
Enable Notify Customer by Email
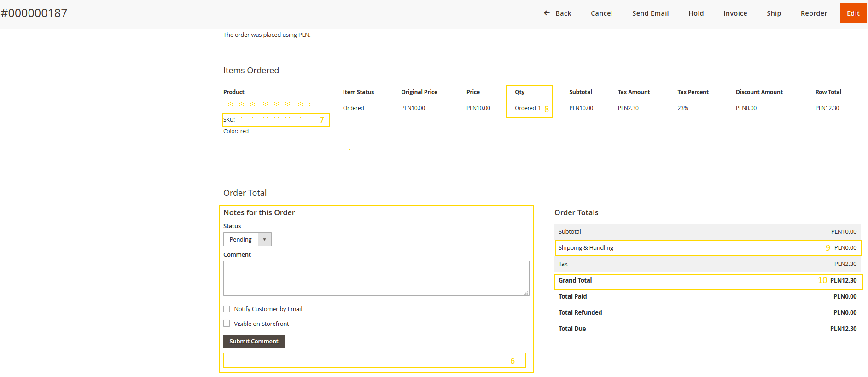tap(227, 309)
